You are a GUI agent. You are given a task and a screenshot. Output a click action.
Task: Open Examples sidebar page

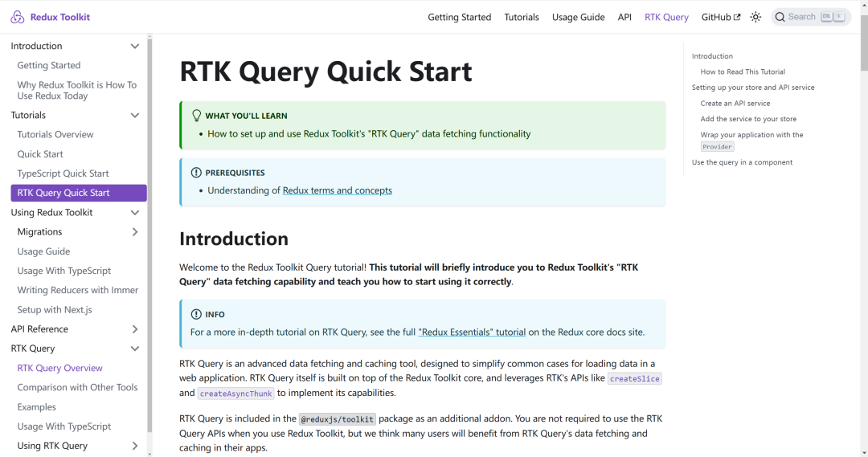coord(36,407)
